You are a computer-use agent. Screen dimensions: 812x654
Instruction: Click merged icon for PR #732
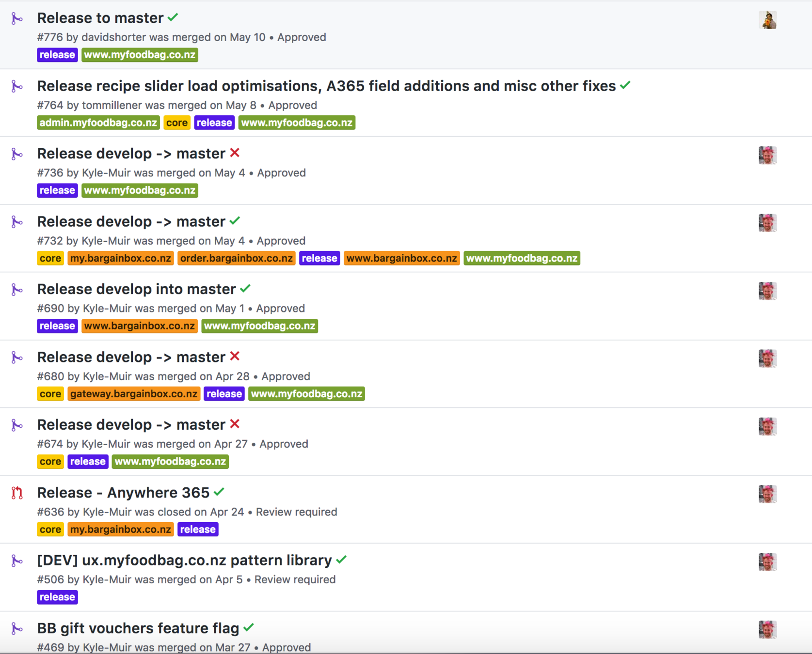pyautogui.click(x=17, y=222)
